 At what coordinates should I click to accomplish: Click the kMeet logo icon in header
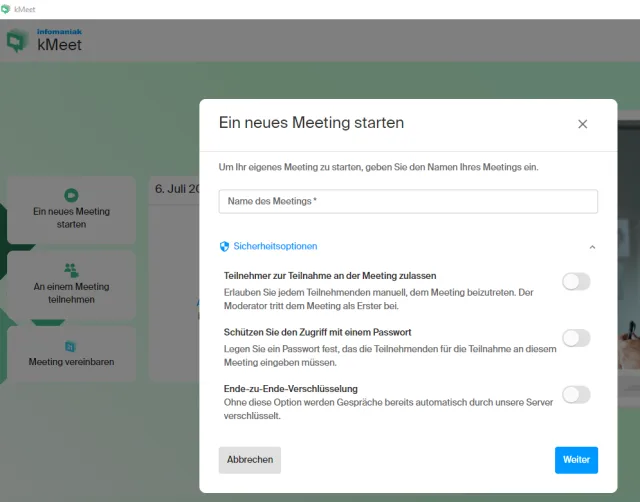point(17,41)
